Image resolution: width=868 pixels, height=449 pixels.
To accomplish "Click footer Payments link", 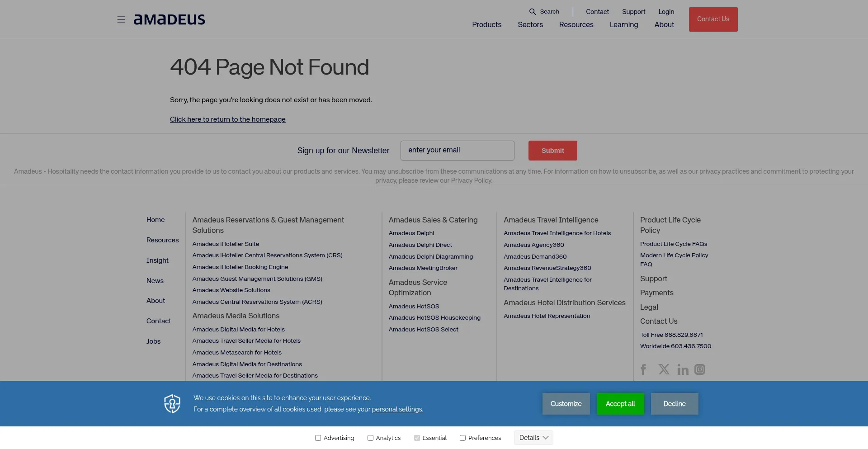I will 656,293.
